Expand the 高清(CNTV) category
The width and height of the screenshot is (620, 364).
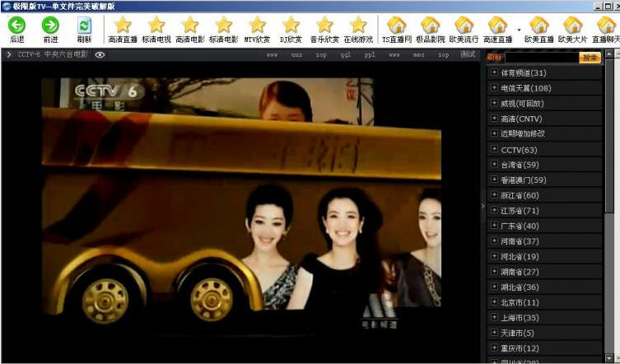point(494,119)
